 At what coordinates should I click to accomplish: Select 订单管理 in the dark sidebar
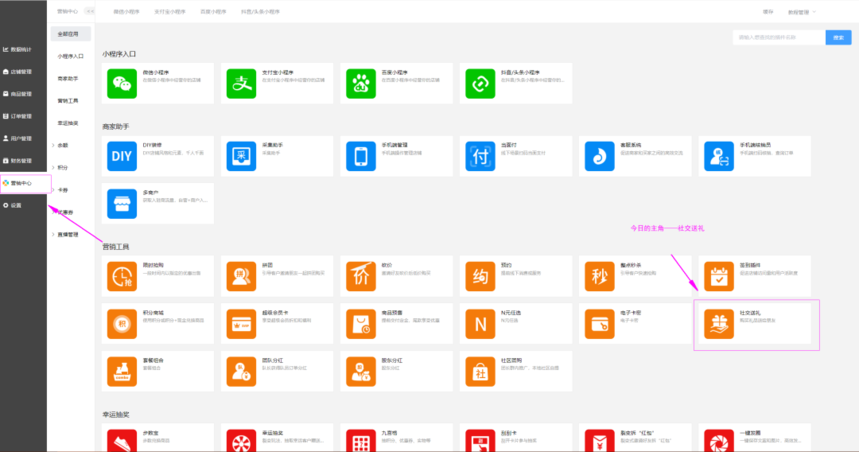22,116
